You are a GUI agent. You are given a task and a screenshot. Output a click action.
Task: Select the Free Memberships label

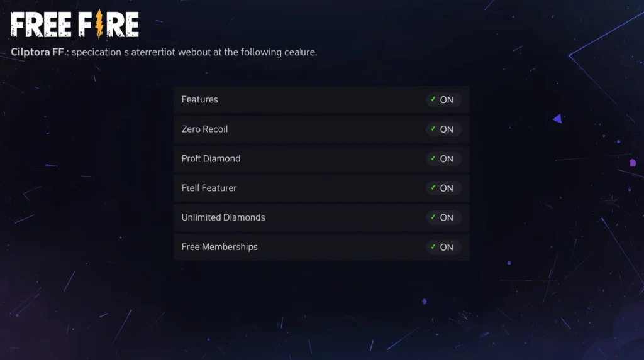pyautogui.click(x=219, y=247)
